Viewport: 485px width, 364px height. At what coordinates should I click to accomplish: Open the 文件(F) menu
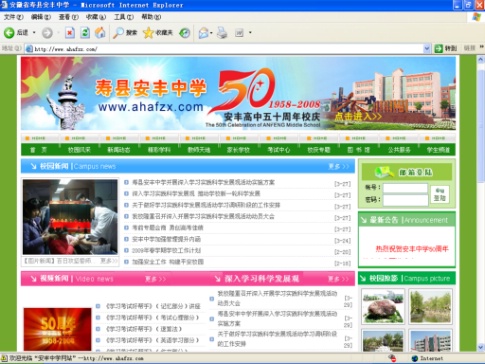coord(13,17)
